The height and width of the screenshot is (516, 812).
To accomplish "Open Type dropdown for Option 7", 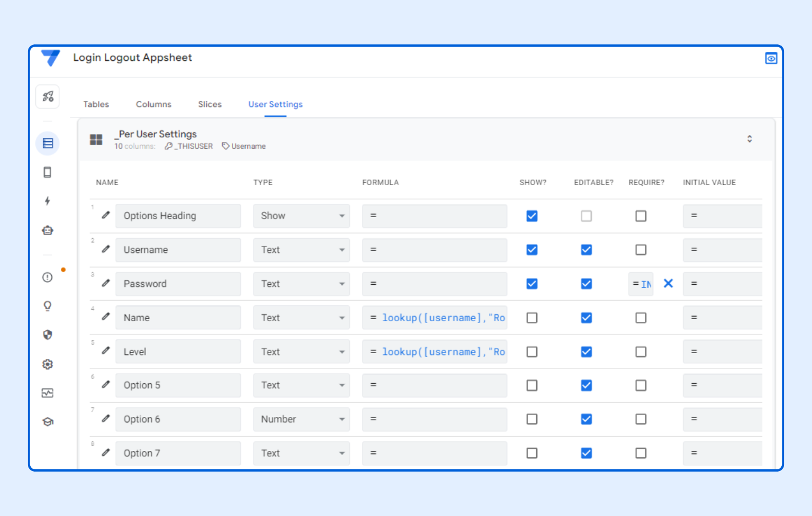I will [301, 453].
